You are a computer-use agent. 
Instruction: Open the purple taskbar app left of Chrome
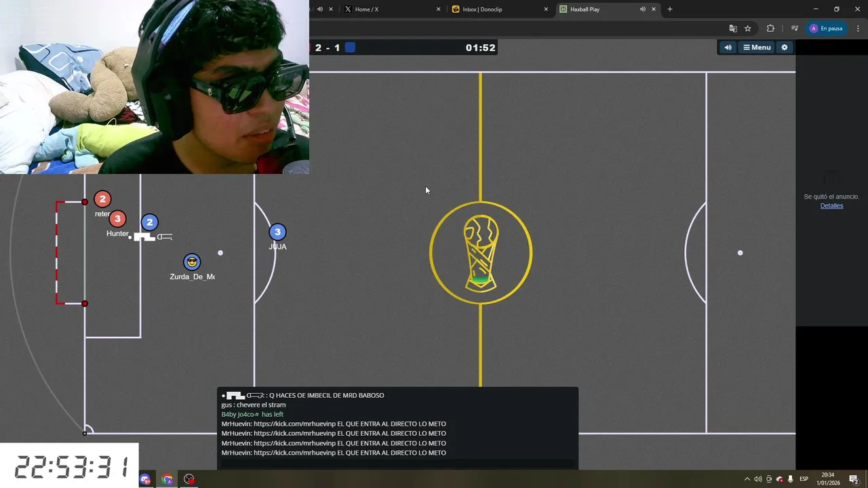[145, 479]
